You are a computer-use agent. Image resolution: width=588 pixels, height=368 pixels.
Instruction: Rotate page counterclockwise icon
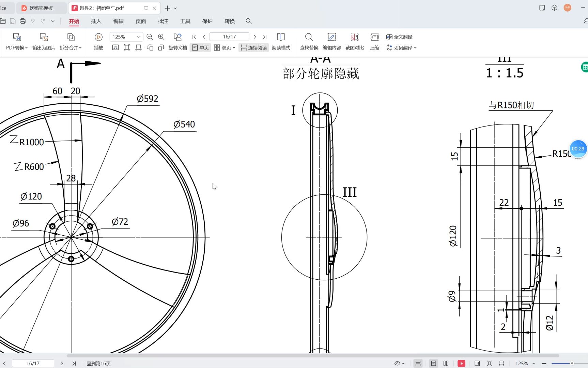point(150,47)
